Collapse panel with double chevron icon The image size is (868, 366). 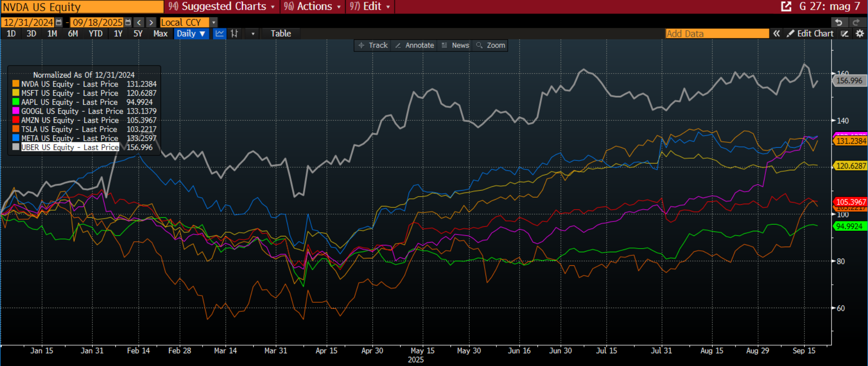pyautogui.click(x=776, y=33)
